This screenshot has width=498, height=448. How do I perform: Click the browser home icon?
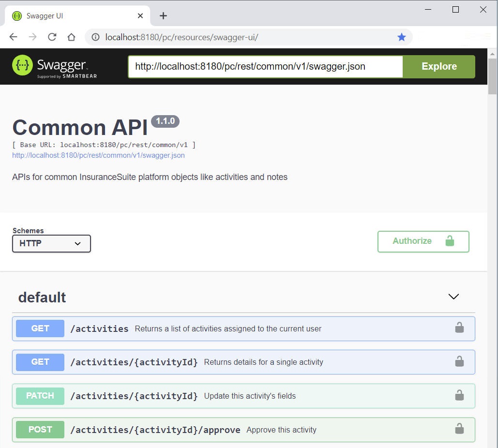coord(71,36)
